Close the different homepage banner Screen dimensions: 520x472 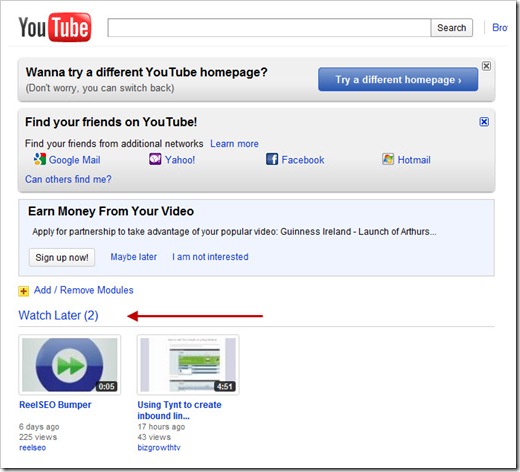coord(486,66)
